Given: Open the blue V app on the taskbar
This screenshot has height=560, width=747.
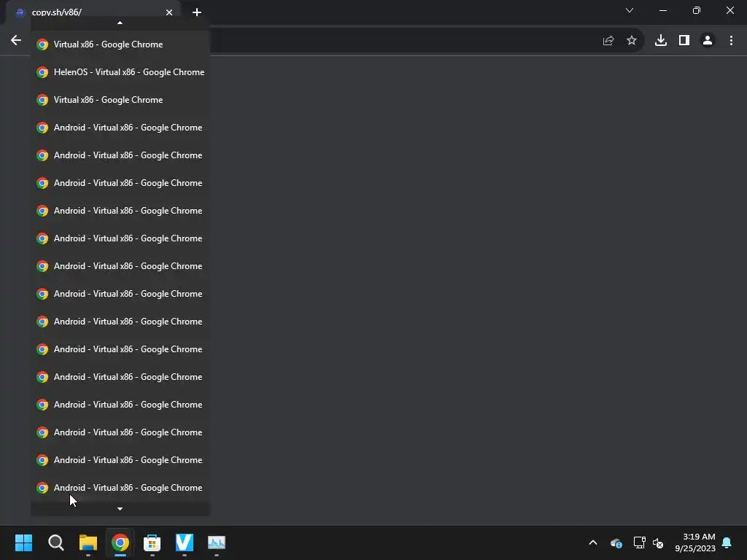Looking at the screenshot, I should [x=185, y=542].
